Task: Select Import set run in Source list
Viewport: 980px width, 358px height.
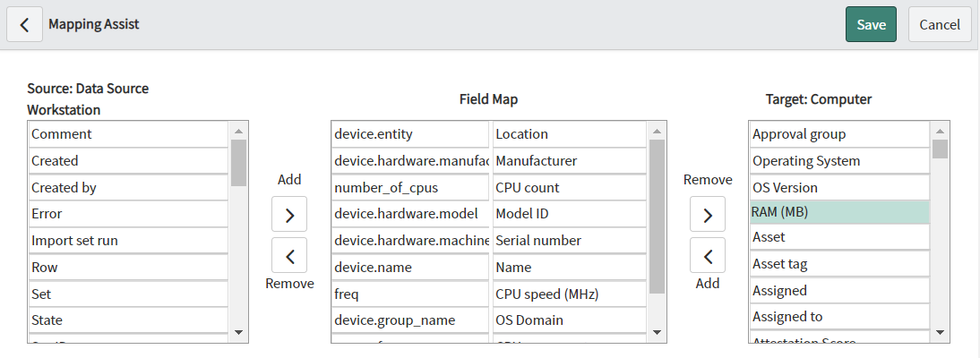Action: [x=129, y=241]
